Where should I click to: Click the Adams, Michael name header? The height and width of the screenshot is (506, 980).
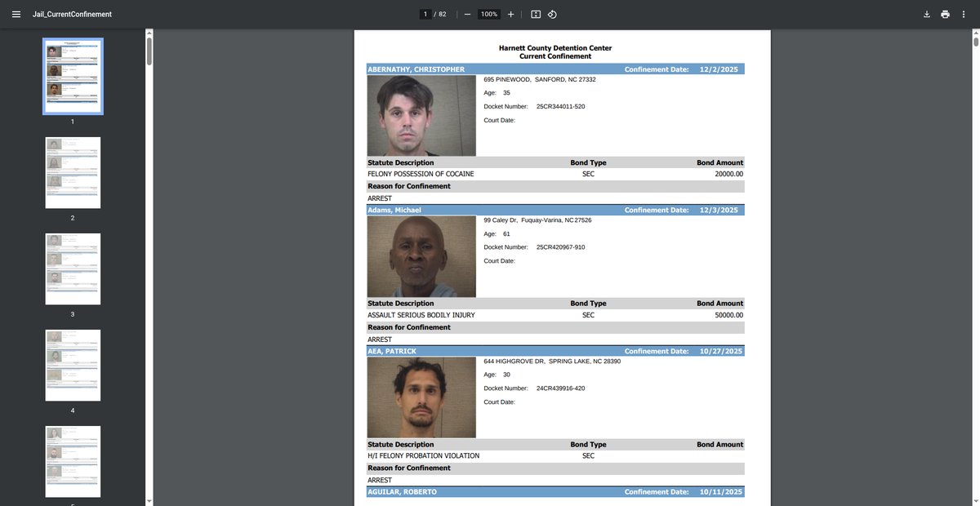click(394, 210)
